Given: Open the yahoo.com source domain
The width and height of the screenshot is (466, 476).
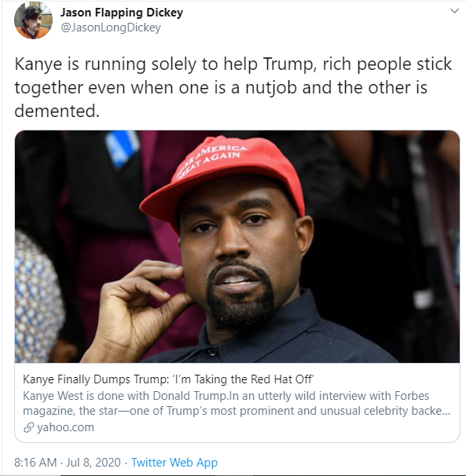Looking at the screenshot, I should 65,427.
